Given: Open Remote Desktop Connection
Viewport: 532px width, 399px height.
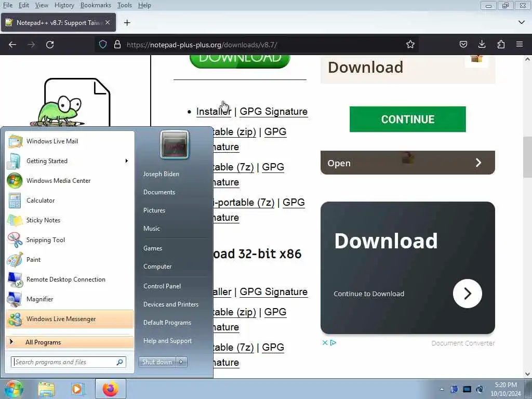Looking at the screenshot, I should 70,279.
